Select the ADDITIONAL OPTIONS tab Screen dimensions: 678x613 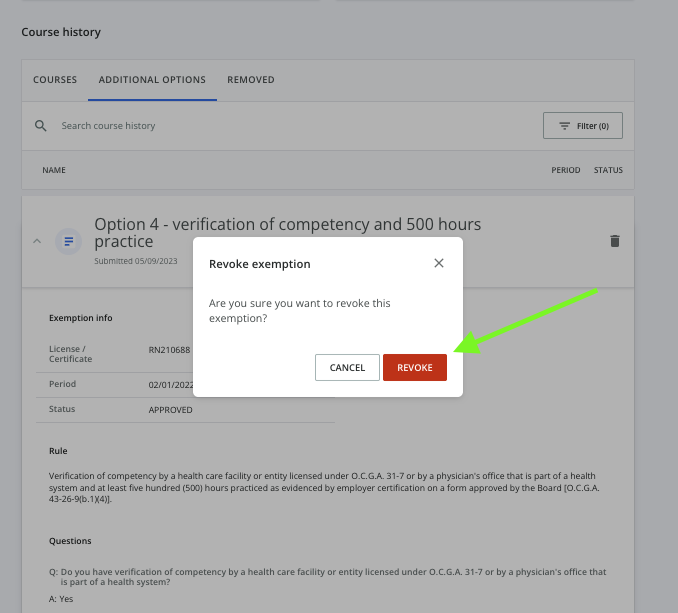(152, 80)
